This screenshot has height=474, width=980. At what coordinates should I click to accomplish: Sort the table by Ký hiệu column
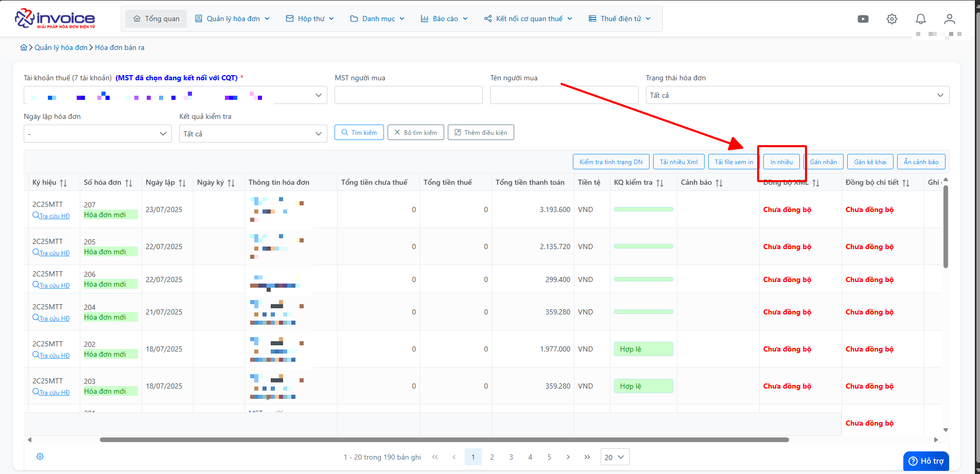pos(63,183)
